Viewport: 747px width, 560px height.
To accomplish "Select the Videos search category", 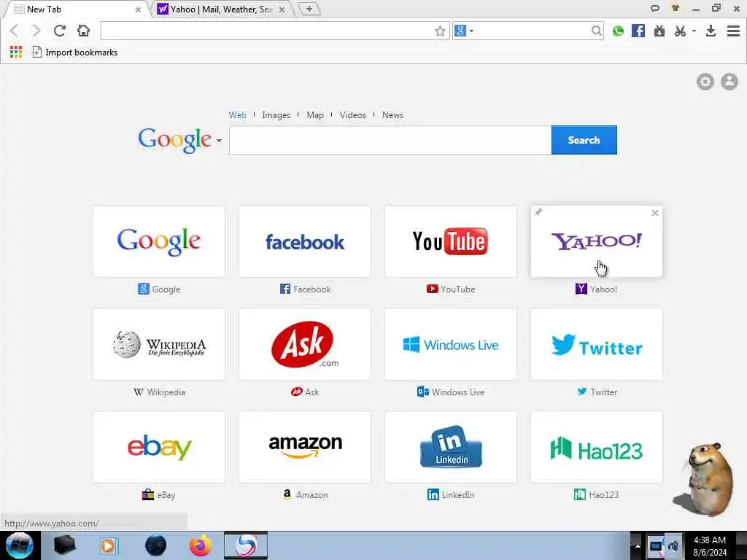I will coord(352,115).
